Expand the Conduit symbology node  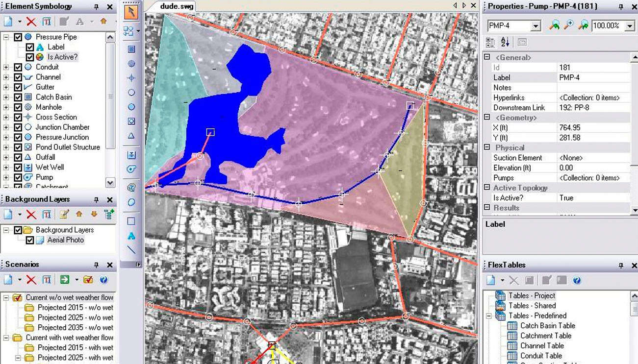6,67
